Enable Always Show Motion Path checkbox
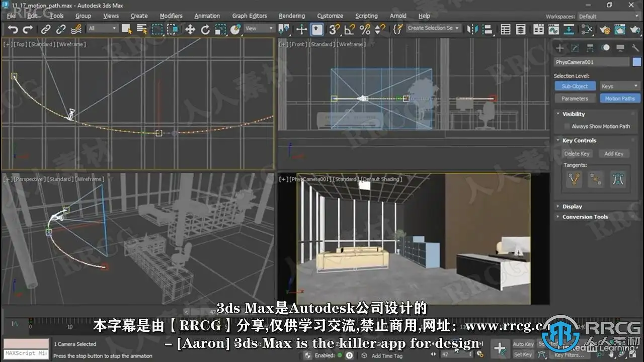This screenshot has width=644, height=362. [567, 127]
